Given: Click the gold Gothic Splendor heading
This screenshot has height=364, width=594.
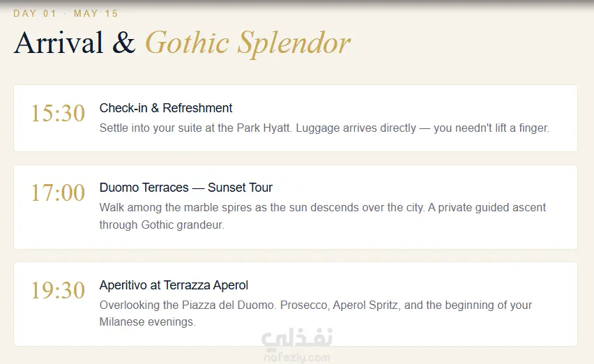Looking at the screenshot, I should click(x=247, y=43).
